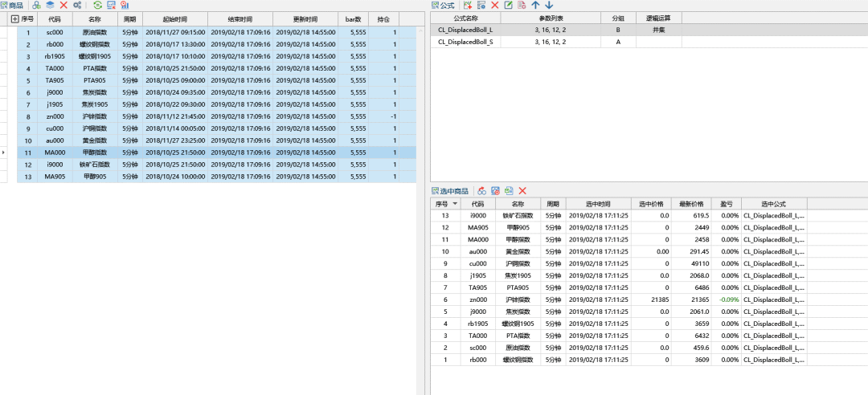The image size is (868, 395).
Task: Click the green refresh sync icon
Action: click(x=98, y=5)
